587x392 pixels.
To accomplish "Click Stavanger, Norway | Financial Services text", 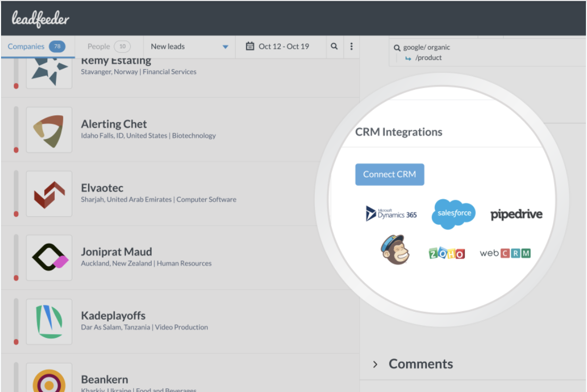I will [139, 72].
